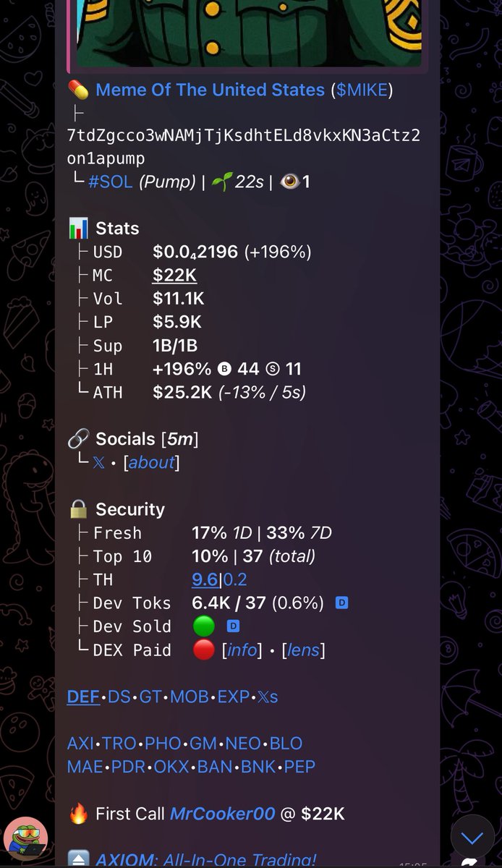Open the Pepe frog sender avatar
The image size is (502, 868).
pos(26,839)
